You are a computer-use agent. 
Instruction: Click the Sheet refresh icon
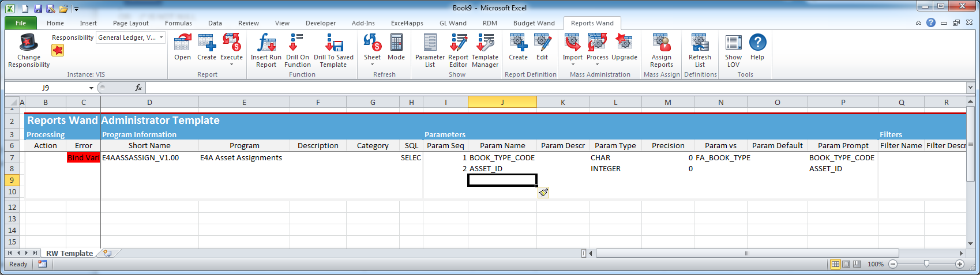click(372, 43)
